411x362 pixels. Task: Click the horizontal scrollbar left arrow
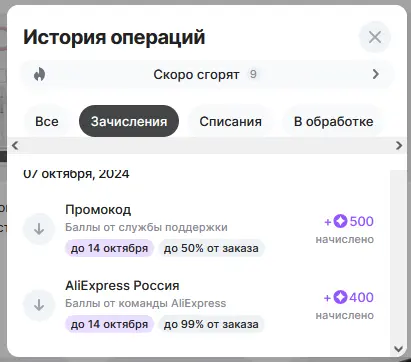pos(15,145)
